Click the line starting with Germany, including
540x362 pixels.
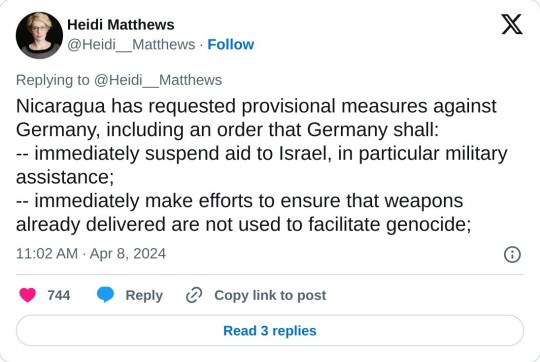tap(227, 130)
